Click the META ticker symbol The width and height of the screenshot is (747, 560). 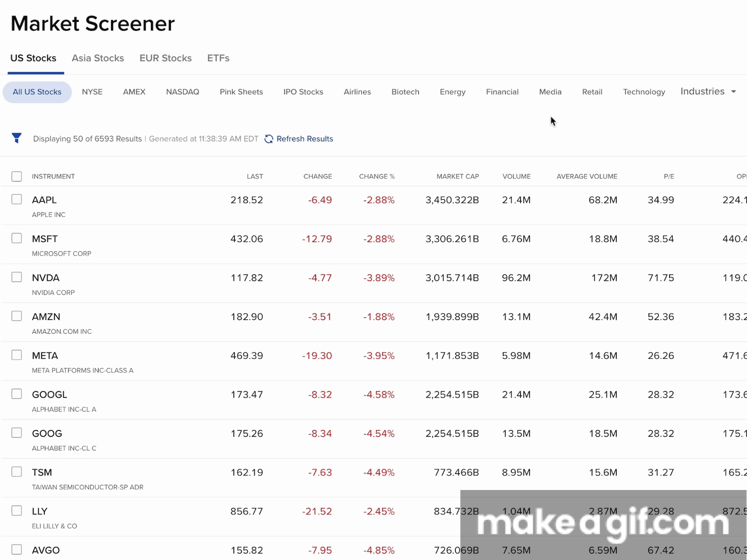[45, 356]
